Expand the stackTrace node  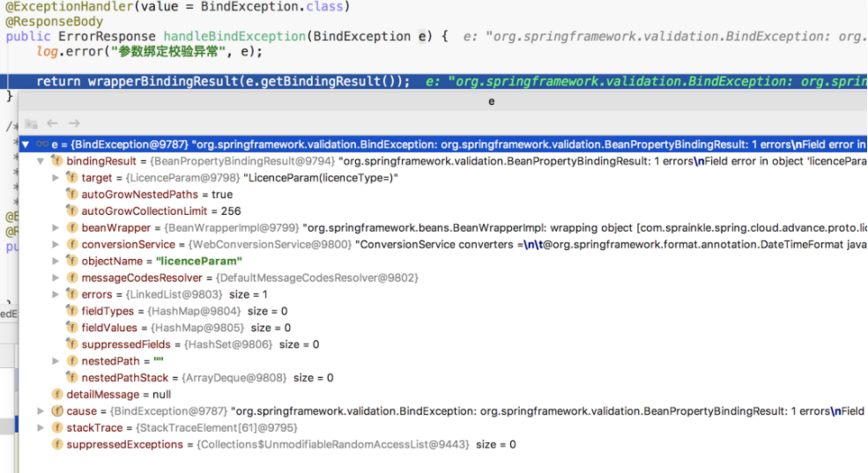tap(41, 427)
